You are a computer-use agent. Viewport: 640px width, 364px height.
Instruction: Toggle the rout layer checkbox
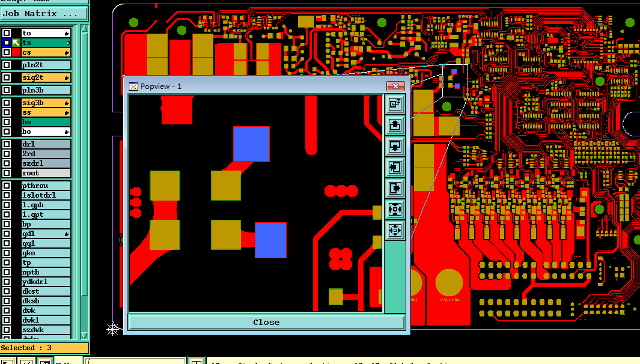[x=7, y=173]
